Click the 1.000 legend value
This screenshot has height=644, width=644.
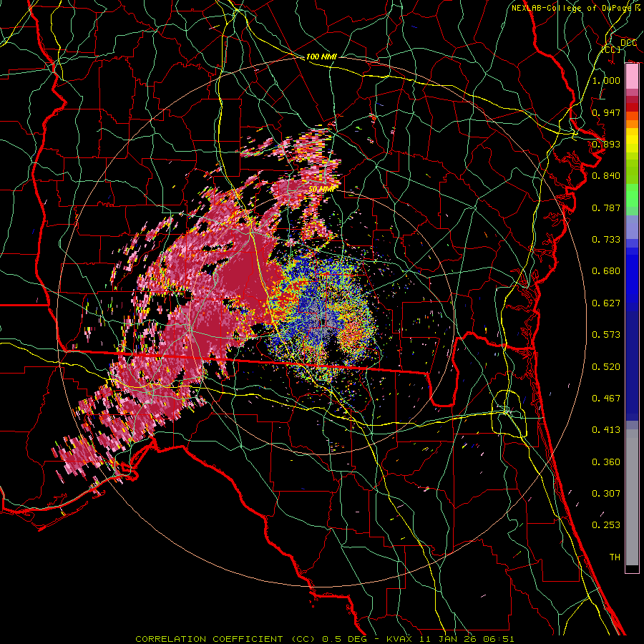pyautogui.click(x=606, y=80)
